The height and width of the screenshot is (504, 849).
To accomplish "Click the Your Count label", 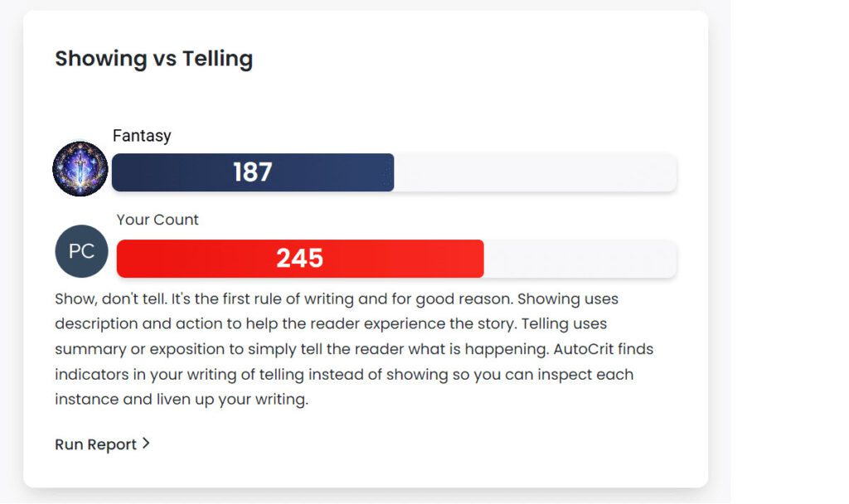I will tap(158, 220).
